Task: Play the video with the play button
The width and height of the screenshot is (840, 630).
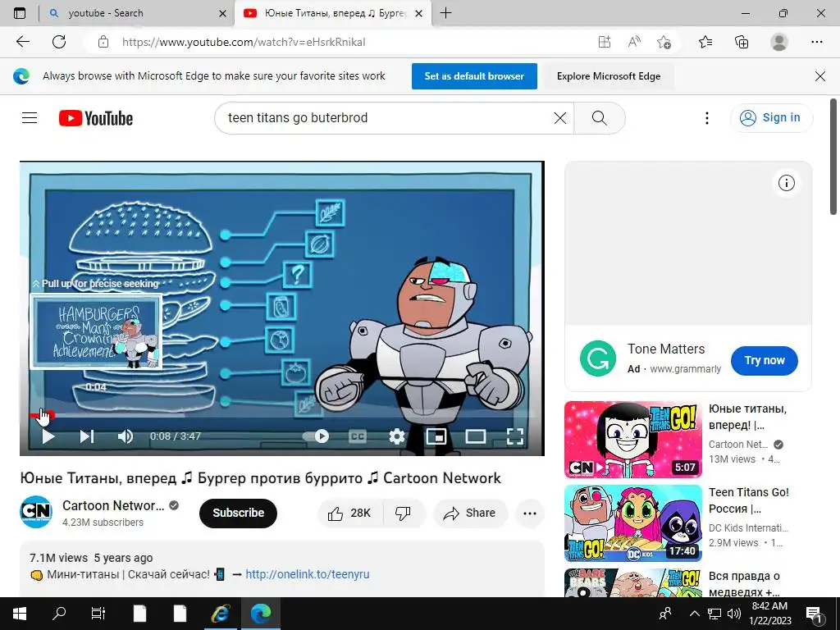Action: 48,436
